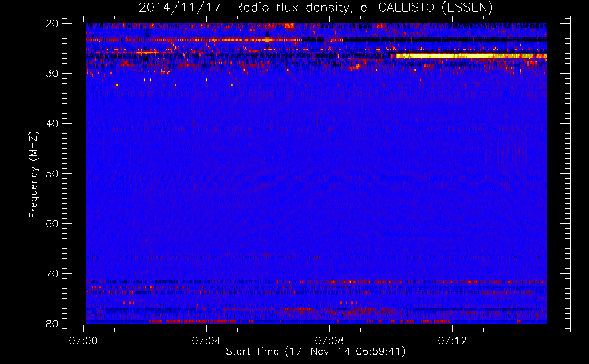Click the 50 MHz frequency tick label
Screen dimensions: 589x364
coord(52,174)
